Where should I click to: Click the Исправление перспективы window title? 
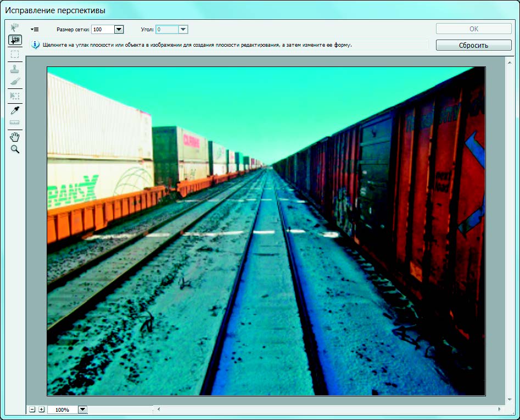point(55,10)
